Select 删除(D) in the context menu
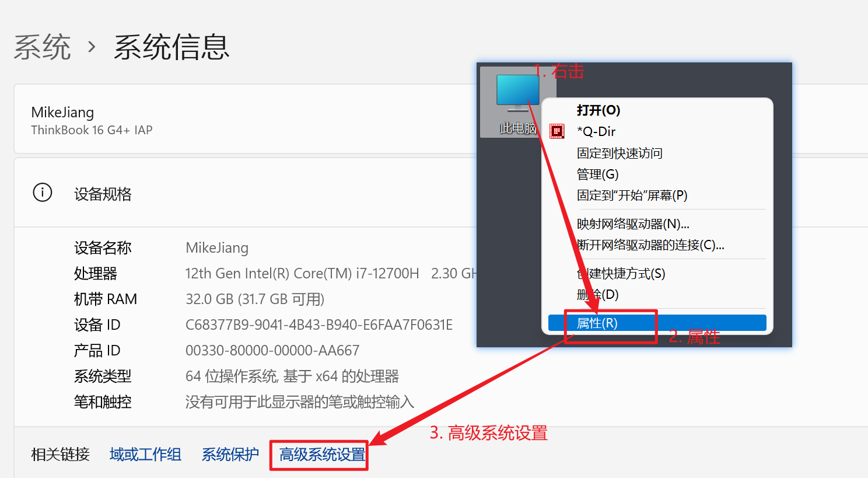 597,294
